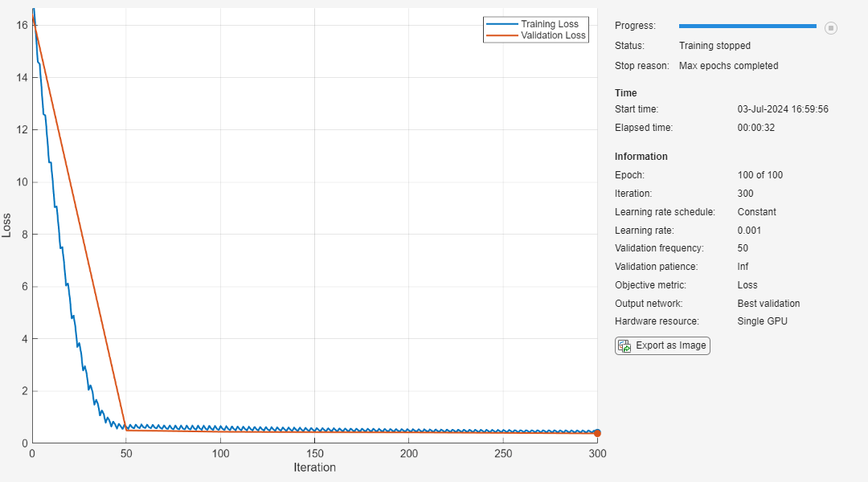
Task: Click the stop training button icon
Action: tap(831, 28)
